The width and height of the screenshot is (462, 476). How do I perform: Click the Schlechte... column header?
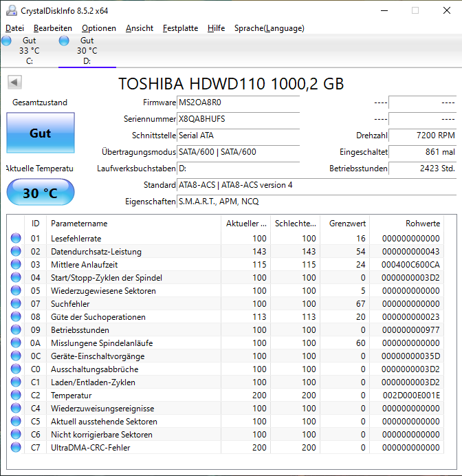pos(296,224)
